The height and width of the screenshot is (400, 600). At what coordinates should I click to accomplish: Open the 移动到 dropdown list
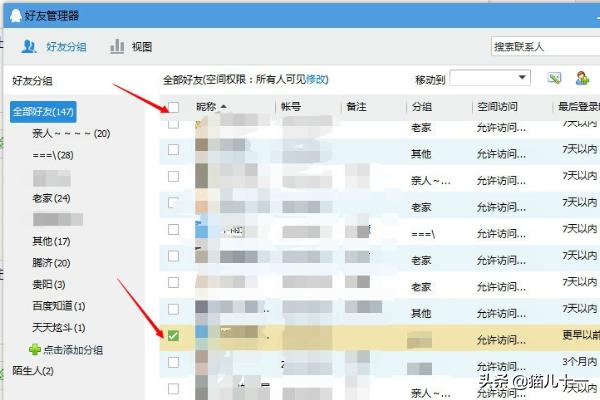click(490, 79)
